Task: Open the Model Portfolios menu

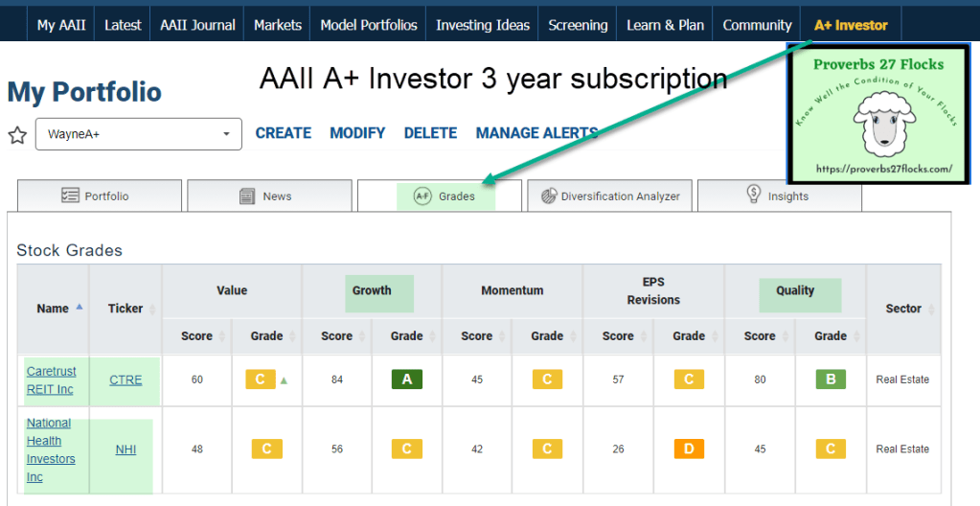Action: point(369,25)
